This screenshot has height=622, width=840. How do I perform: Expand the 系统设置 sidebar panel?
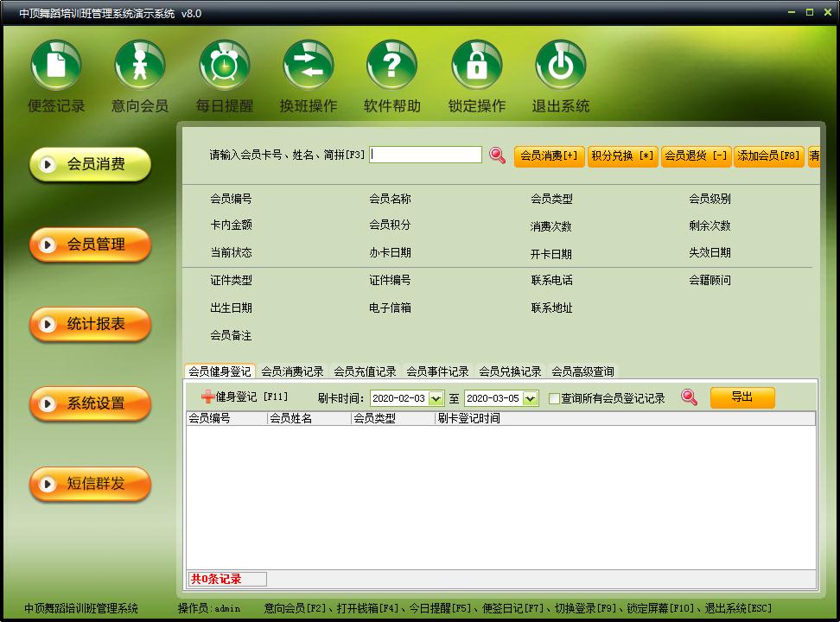(89, 403)
